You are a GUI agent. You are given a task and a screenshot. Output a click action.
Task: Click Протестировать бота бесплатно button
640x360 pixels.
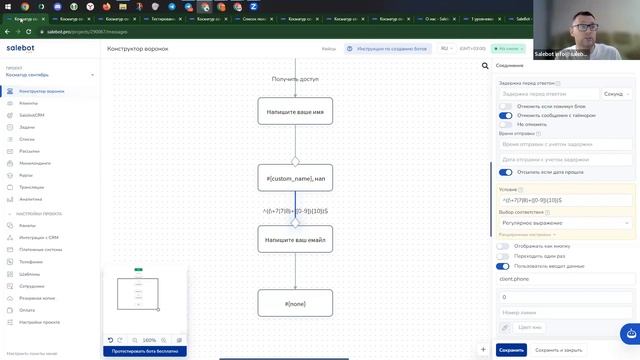point(145,351)
